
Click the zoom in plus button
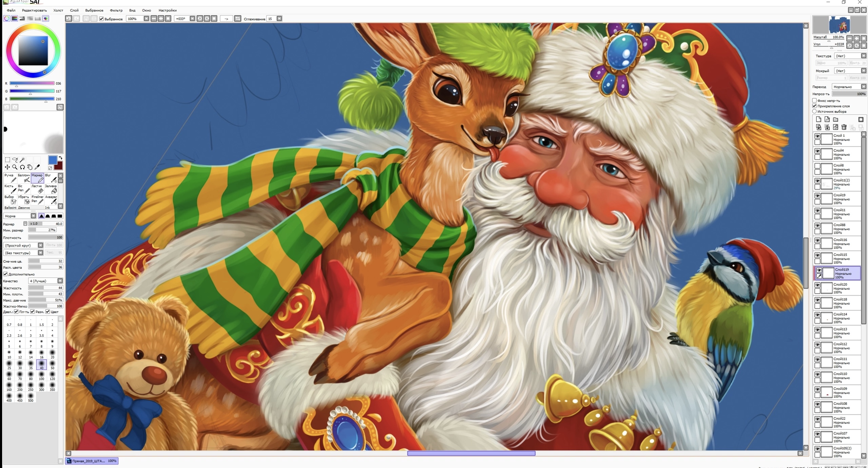pyautogui.click(x=161, y=19)
